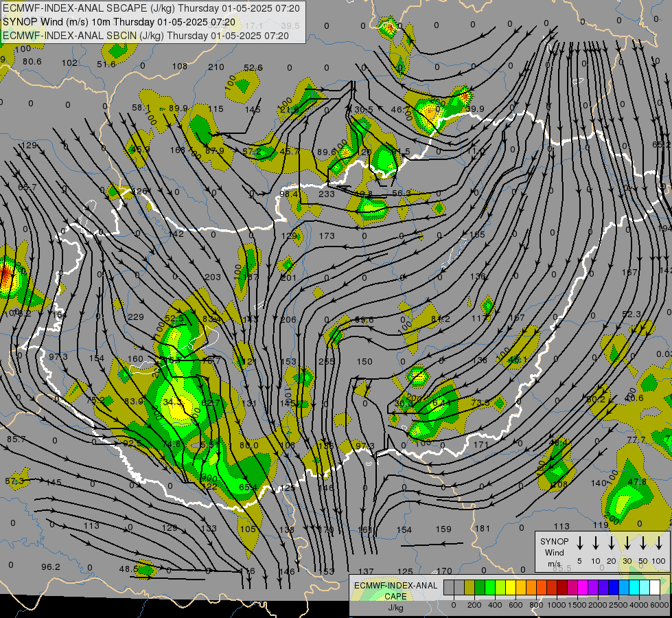The width and height of the screenshot is (672, 618).
Task: Select the first gray CAPE legend swatch
Action: tap(449, 588)
